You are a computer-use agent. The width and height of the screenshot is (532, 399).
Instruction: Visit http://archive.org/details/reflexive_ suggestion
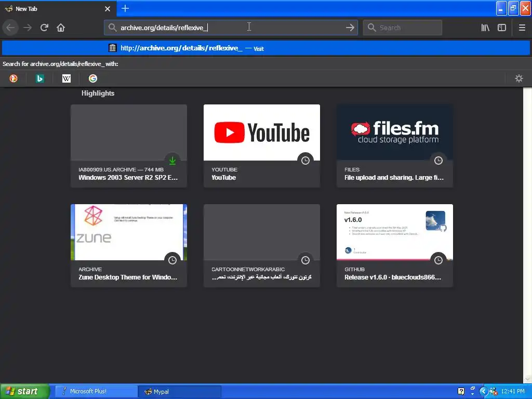(x=265, y=48)
